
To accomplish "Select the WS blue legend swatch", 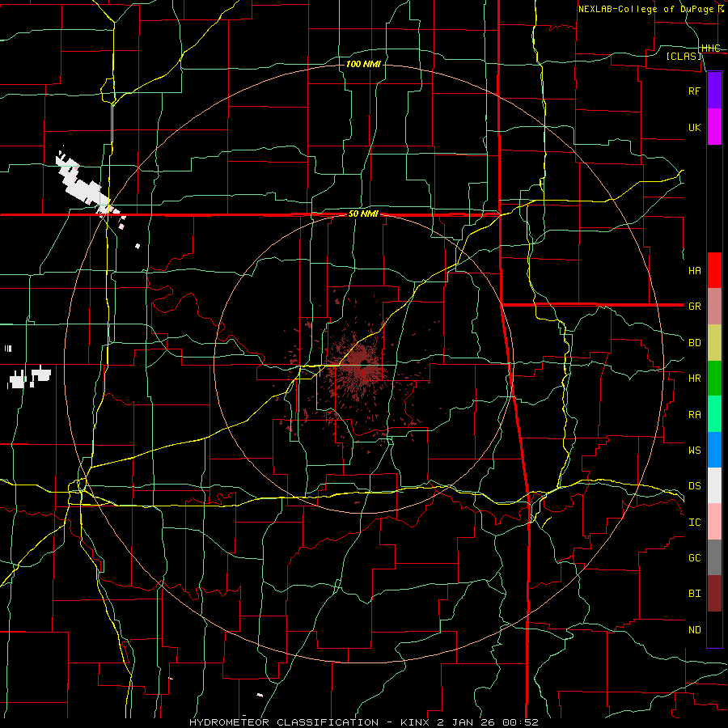I will click(714, 450).
